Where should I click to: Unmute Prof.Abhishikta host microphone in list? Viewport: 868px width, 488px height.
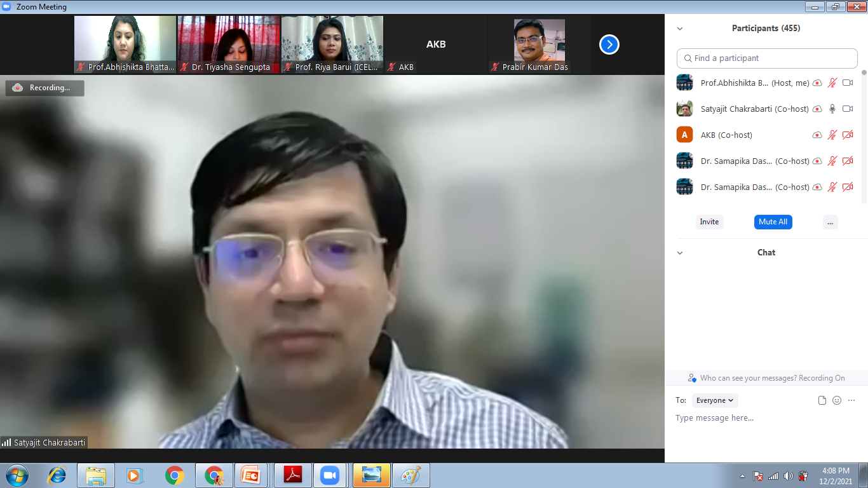832,83
